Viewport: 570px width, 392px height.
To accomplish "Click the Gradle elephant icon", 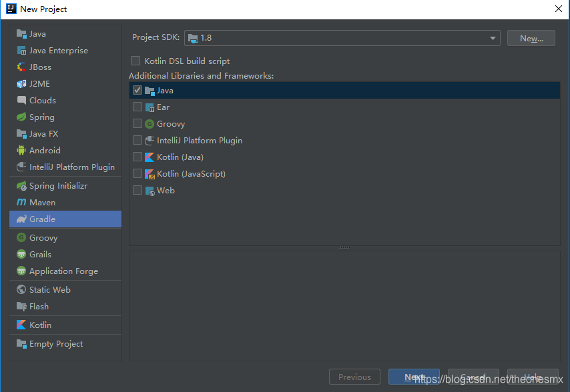I will [21, 219].
